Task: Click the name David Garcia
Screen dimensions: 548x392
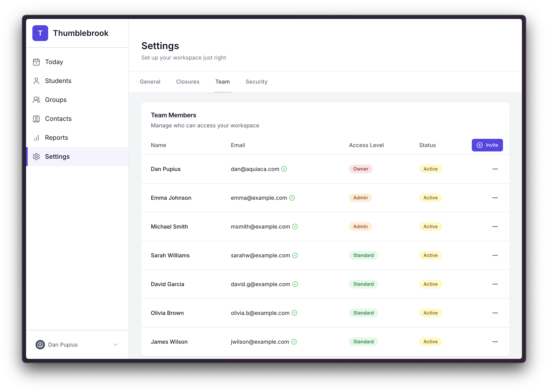Action: click(x=167, y=284)
